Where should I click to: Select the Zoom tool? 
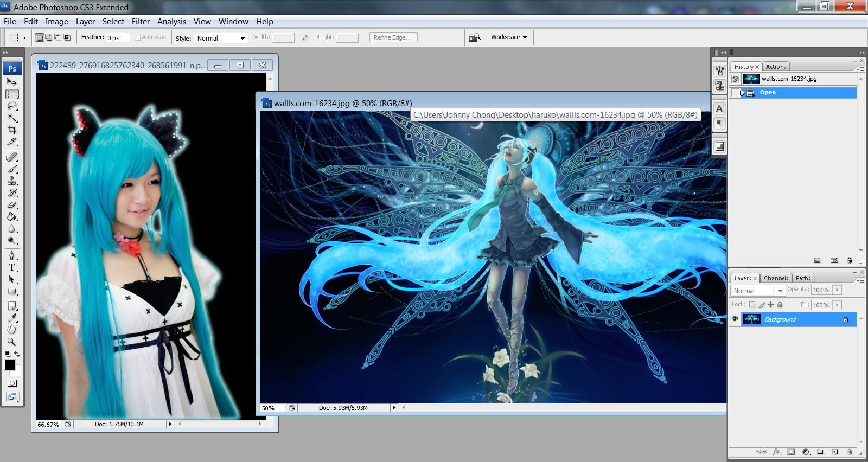click(12, 342)
